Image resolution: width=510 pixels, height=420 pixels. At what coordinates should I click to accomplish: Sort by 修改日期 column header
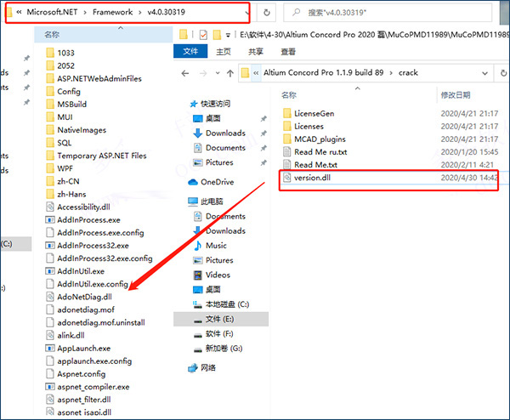456,95
